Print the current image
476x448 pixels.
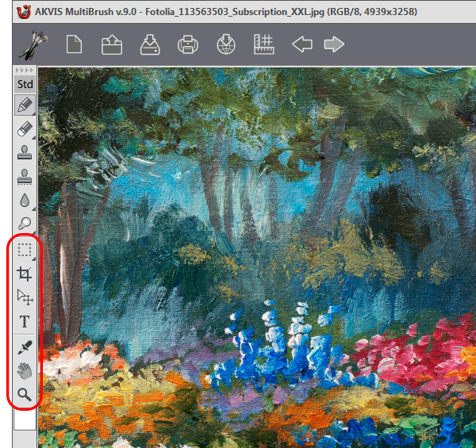[188, 44]
